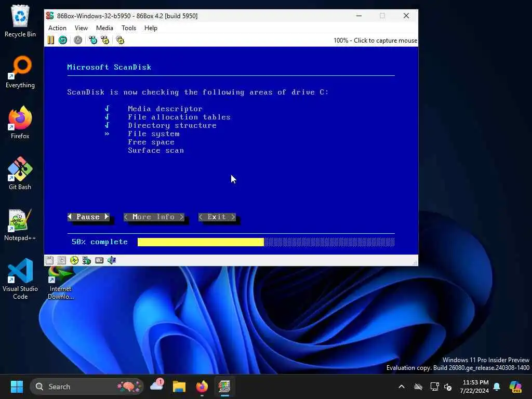Select the Visual Studio Code desktop shortcut

[20, 279]
